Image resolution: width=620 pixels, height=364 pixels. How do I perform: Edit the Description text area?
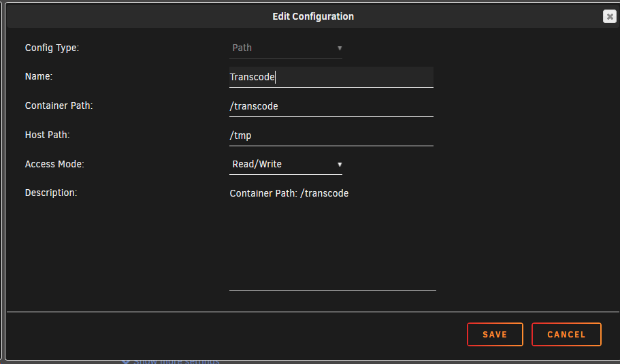pos(333,237)
